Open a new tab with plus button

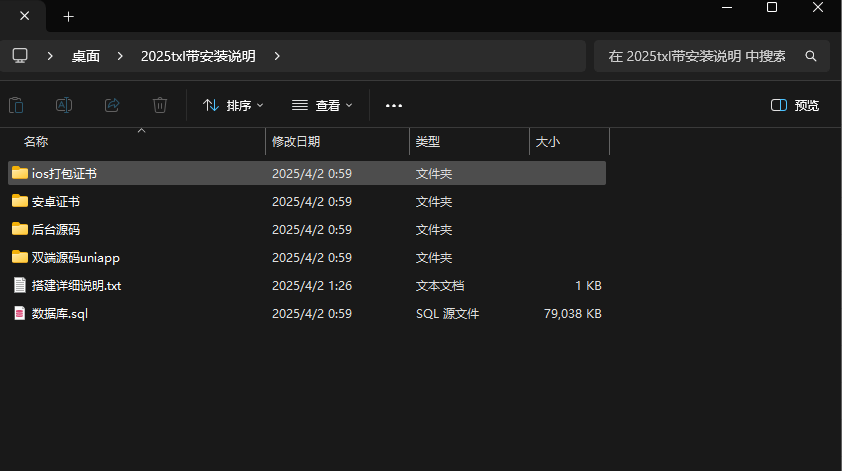pyautogui.click(x=68, y=17)
